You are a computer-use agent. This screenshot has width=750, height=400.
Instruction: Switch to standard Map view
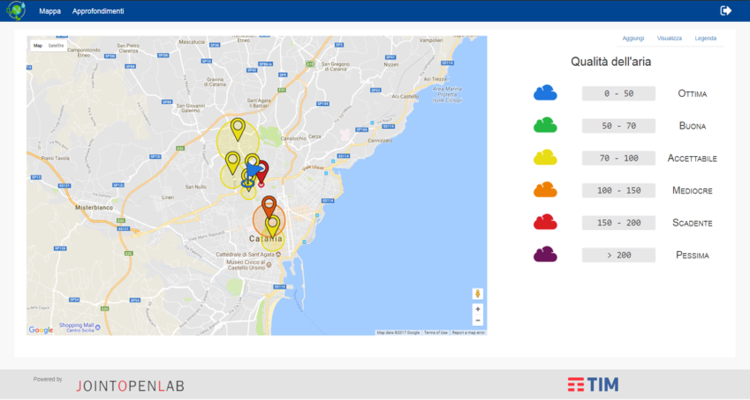[38, 46]
